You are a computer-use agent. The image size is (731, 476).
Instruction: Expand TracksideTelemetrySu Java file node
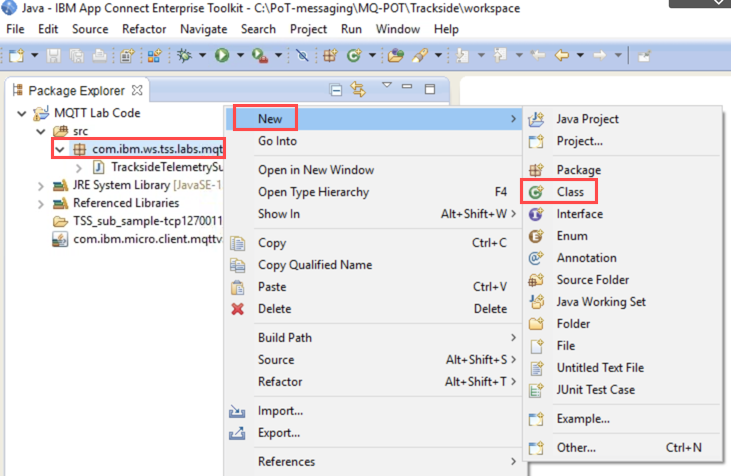click(79, 168)
